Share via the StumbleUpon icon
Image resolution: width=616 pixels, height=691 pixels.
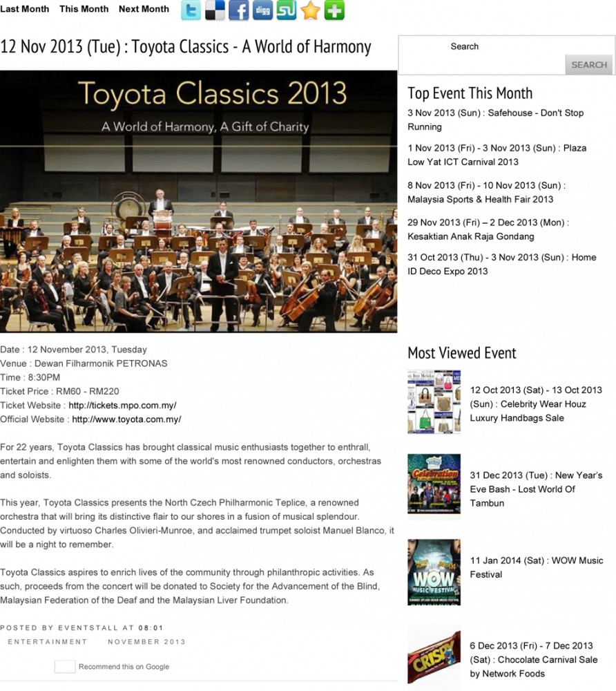pos(286,10)
